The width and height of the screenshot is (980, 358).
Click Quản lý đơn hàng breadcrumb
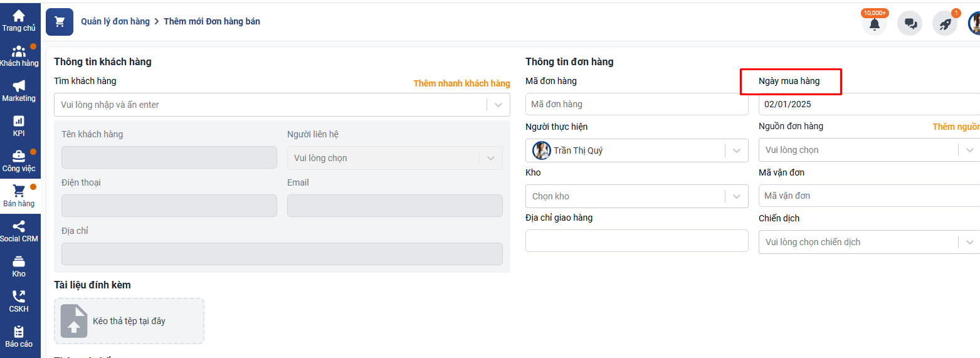pos(115,21)
